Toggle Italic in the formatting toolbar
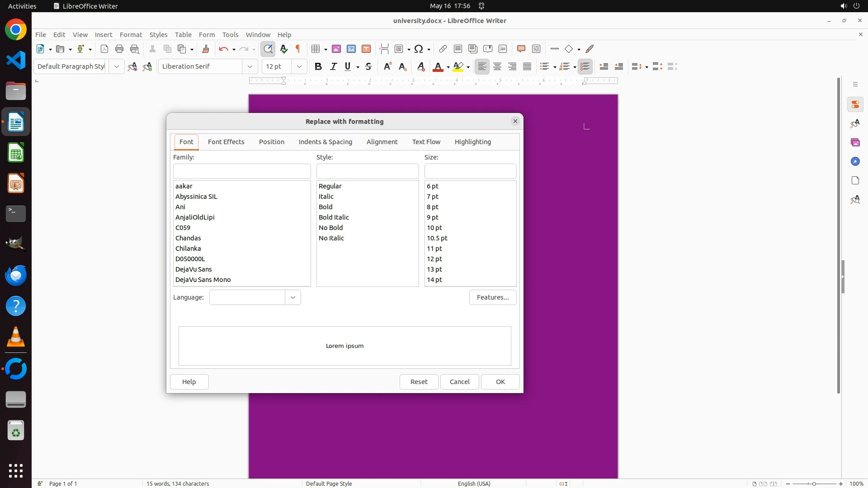Viewport: 868px width, 488px height. pos(333,66)
